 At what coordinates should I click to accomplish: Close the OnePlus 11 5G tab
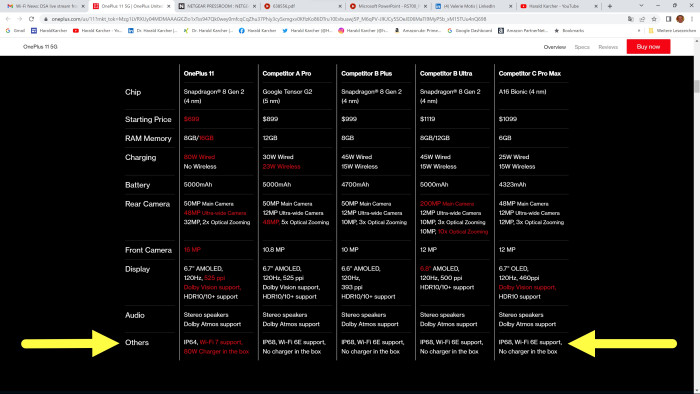tap(169, 6)
